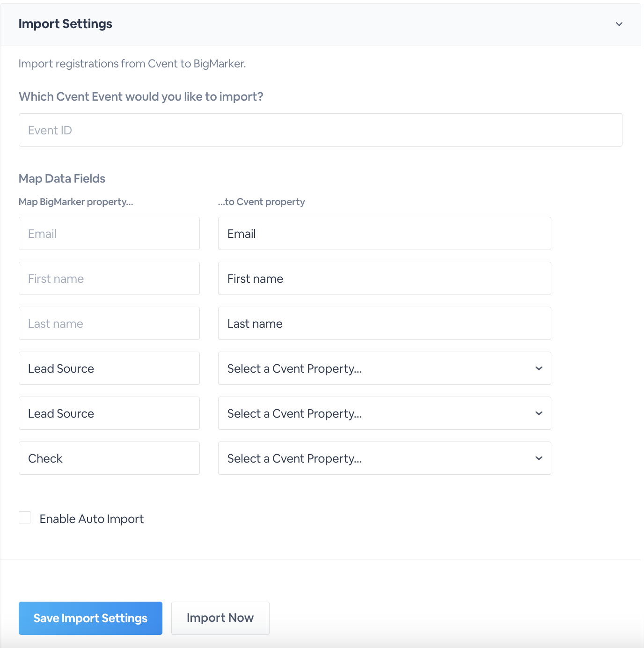Click the Enable Auto Import label text
Image resolution: width=644 pixels, height=648 pixels.
92,519
